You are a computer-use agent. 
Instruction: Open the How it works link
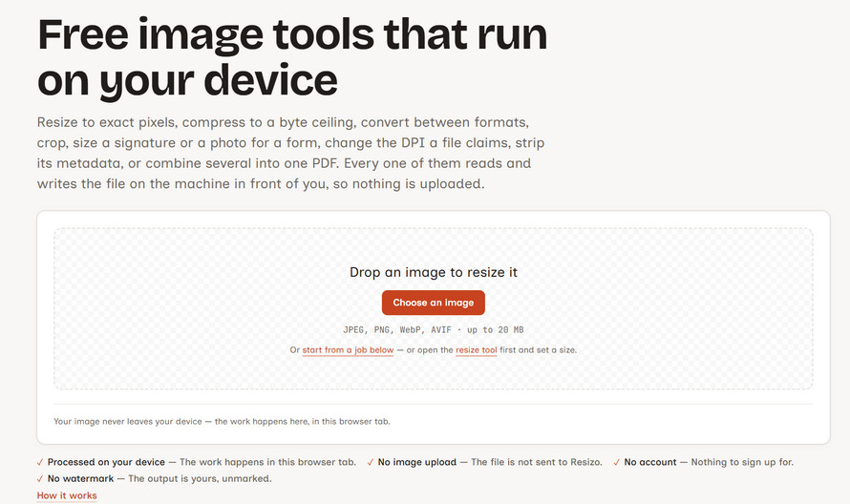click(x=67, y=495)
